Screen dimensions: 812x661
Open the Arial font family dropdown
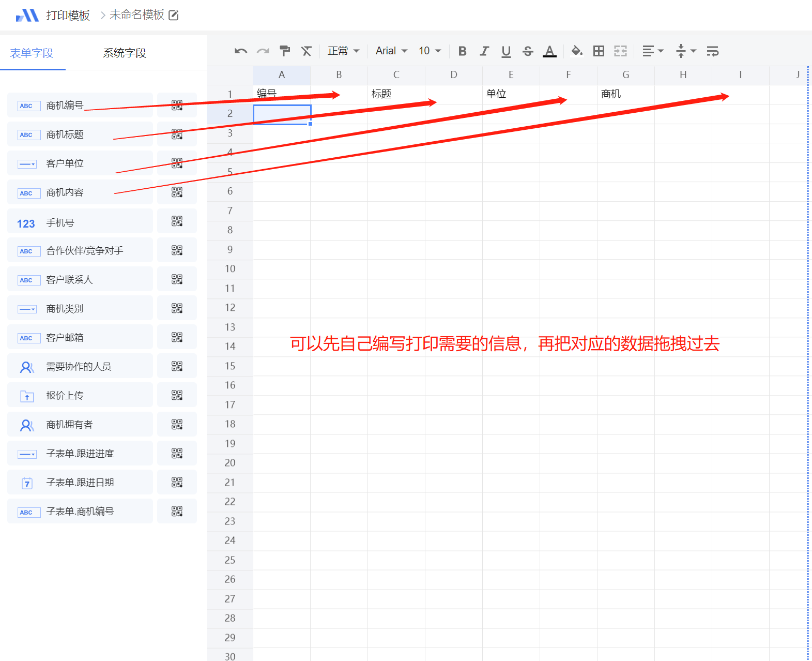coord(391,51)
